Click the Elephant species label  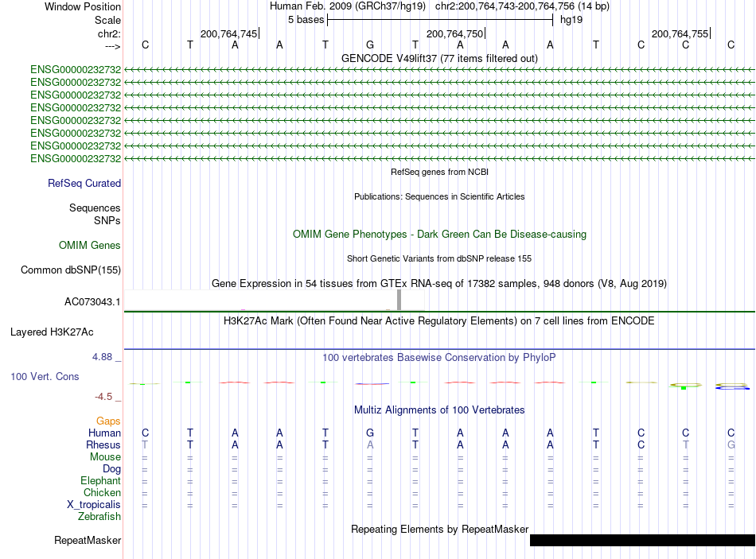101,481
